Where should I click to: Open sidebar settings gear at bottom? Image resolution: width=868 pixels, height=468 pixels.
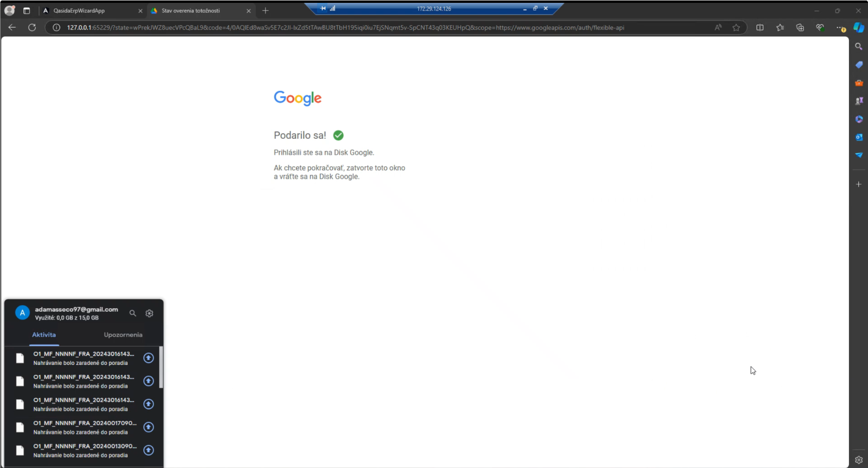tap(859, 460)
